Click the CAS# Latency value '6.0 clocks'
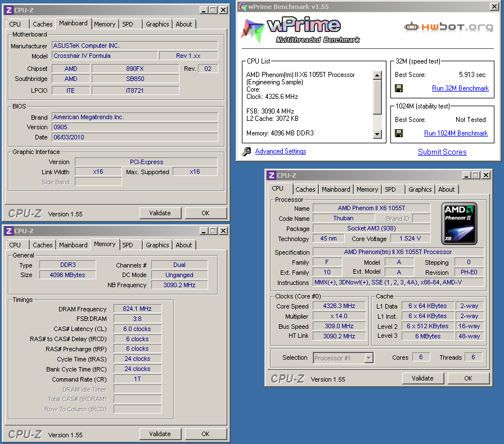Image resolution: width=504 pixels, height=444 pixels. [137, 329]
